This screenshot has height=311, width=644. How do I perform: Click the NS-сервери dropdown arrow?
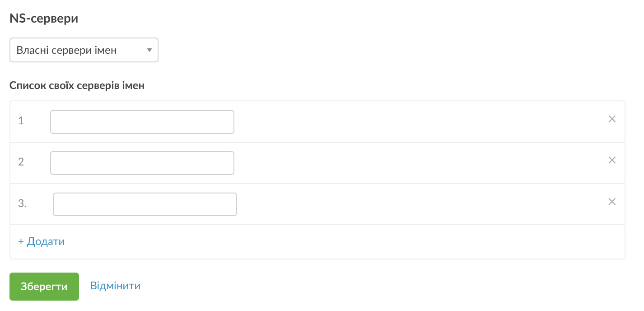[149, 50]
